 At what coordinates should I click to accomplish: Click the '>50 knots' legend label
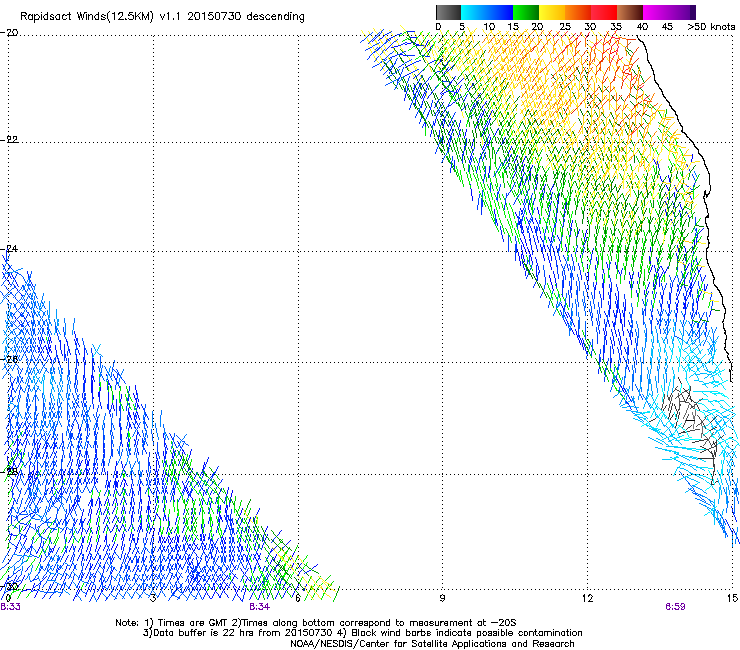pos(711,26)
